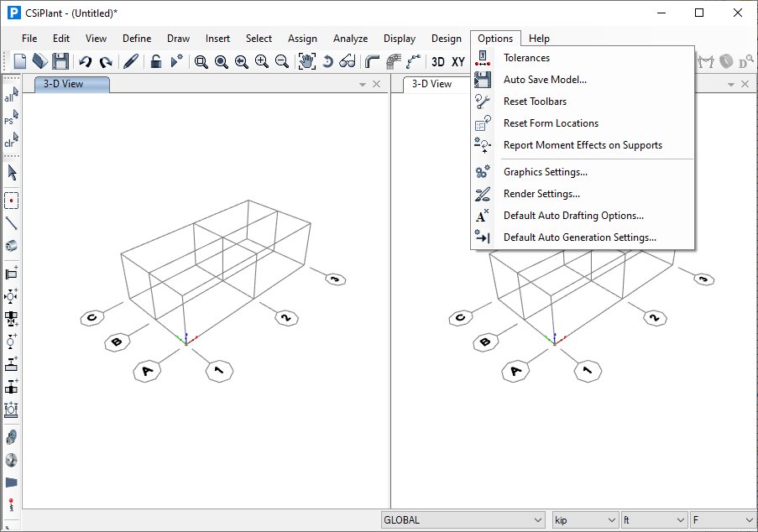
Task: Open the F temperature units dropdown
Action: (724, 520)
